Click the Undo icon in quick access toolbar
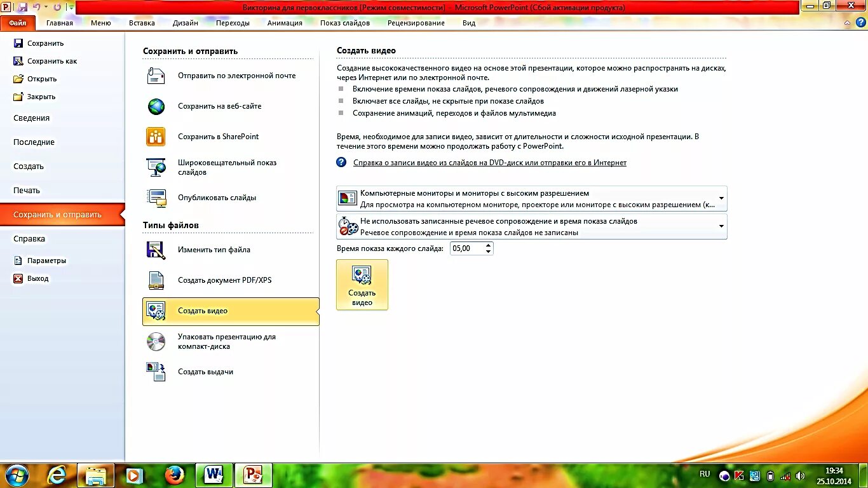This screenshot has width=868, height=488. tap(37, 7)
